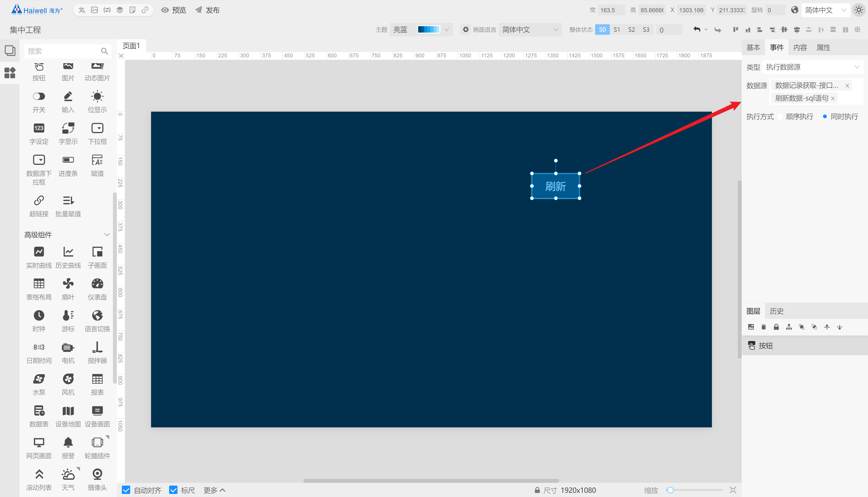This screenshot has width=868, height=497.
Task: Click the undo arrow icon
Action: 696,30
